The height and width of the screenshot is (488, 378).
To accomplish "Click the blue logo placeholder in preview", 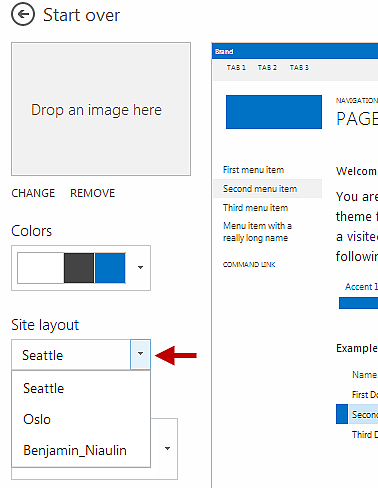I will (274, 112).
